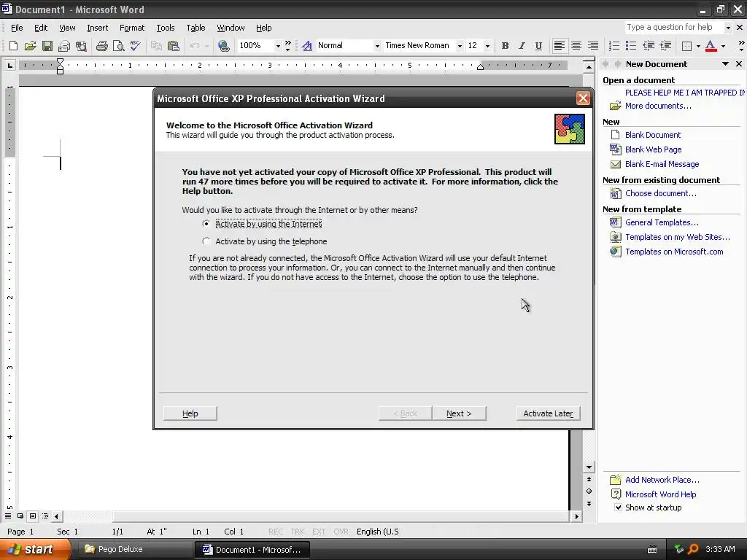The width and height of the screenshot is (747, 560).
Task: Click the Styles and Formatting icon
Action: 307,46
